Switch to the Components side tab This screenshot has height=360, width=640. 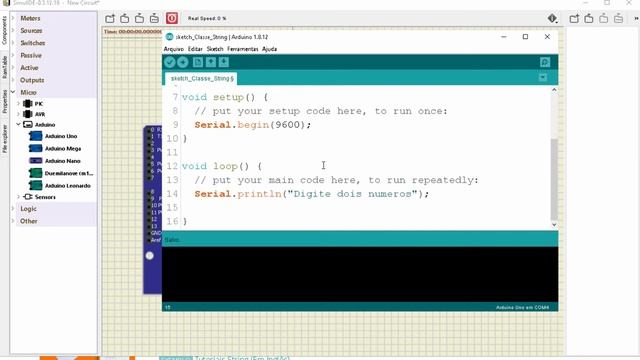[x=4, y=30]
